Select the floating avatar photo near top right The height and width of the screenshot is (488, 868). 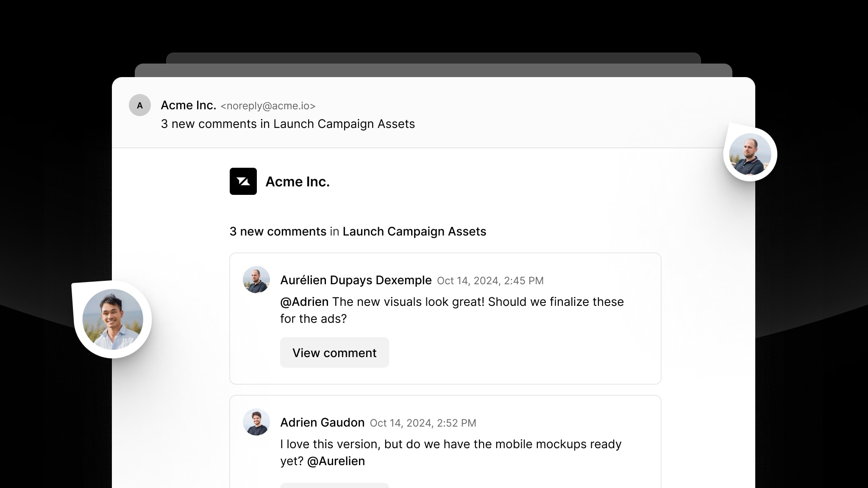(750, 154)
